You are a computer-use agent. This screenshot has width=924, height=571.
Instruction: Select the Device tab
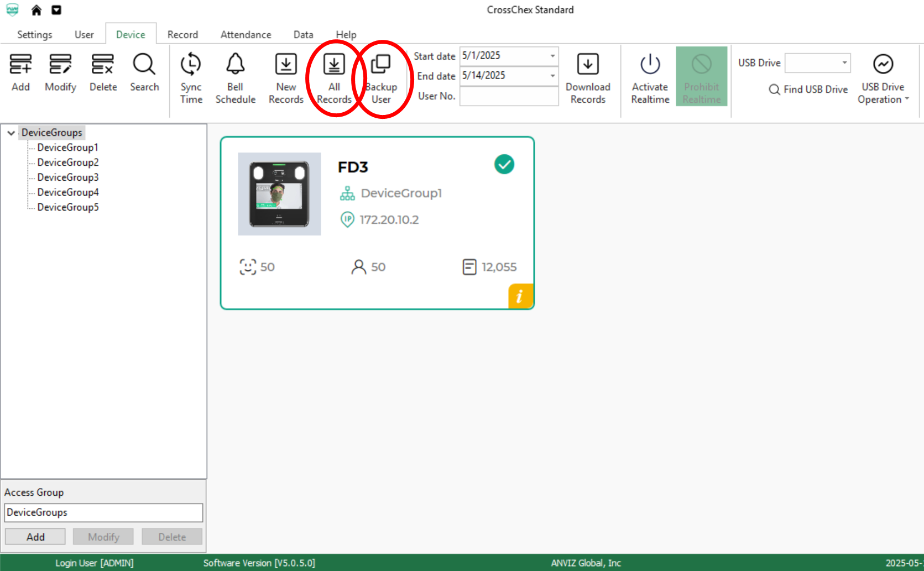(x=130, y=34)
